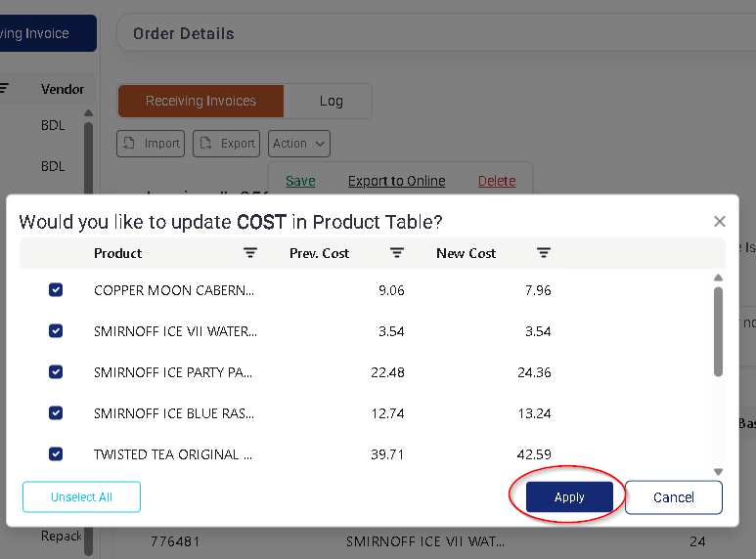Click SMIRNOFF ICE VII WAT... row in background table
This screenshot has width=756, height=559.
click(x=425, y=541)
